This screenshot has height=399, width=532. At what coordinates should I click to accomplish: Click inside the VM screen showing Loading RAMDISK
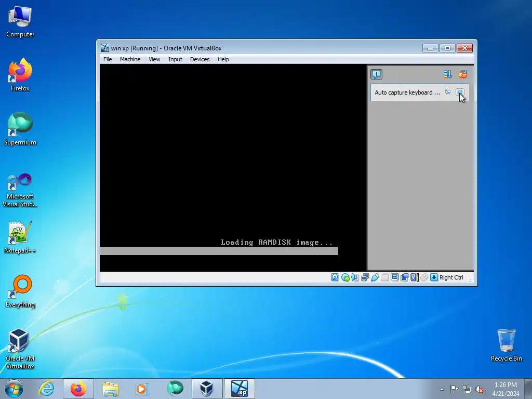point(233,168)
